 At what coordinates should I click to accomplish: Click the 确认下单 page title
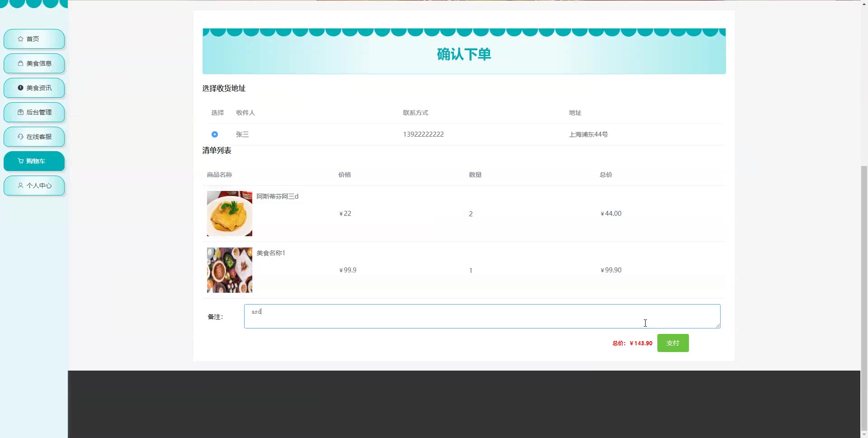pyautogui.click(x=464, y=54)
